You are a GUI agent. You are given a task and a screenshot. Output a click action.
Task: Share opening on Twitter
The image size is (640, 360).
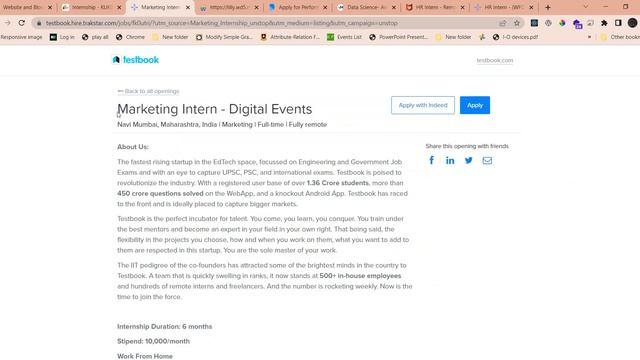click(469, 160)
